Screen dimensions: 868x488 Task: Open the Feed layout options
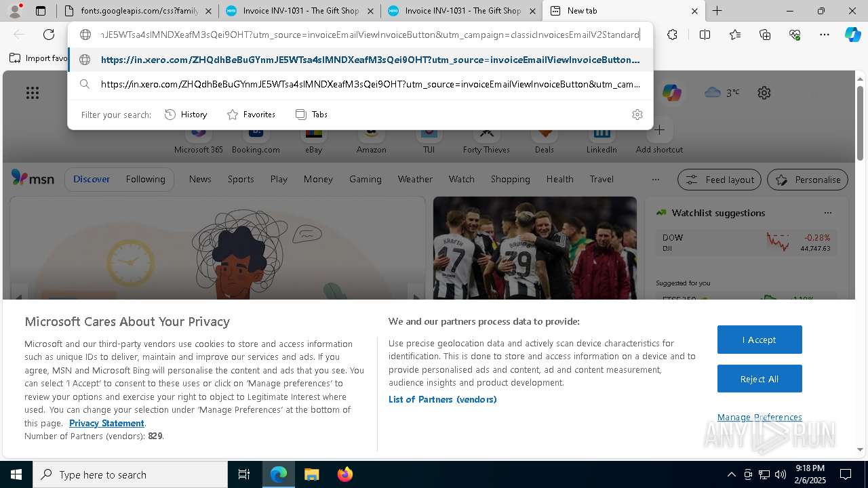pyautogui.click(x=719, y=180)
